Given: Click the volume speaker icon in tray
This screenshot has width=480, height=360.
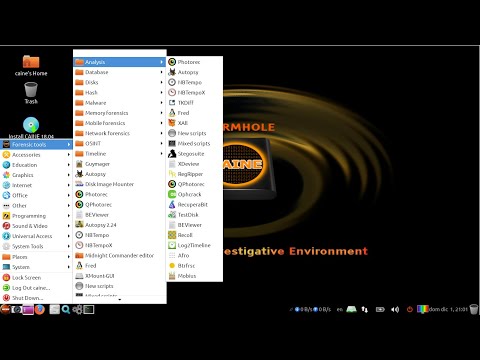Looking at the screenshot, I should 395,310.
